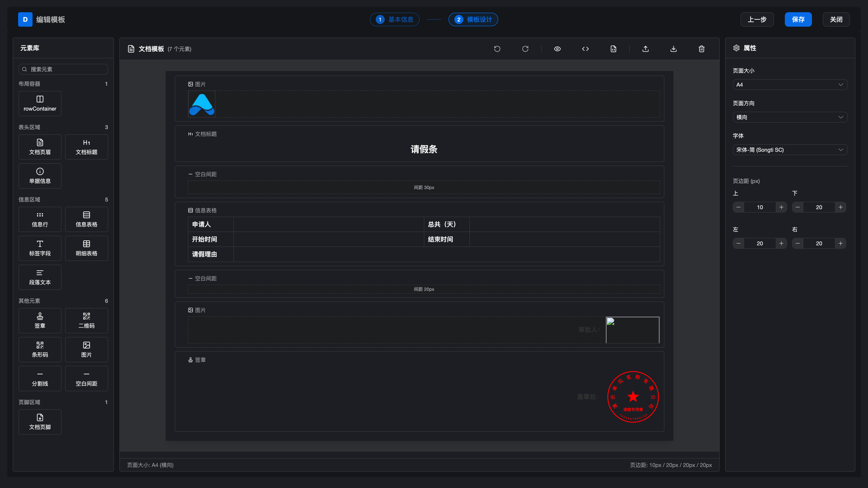
Task: Increase top margin with plus button
Action: tap(781, 207)
